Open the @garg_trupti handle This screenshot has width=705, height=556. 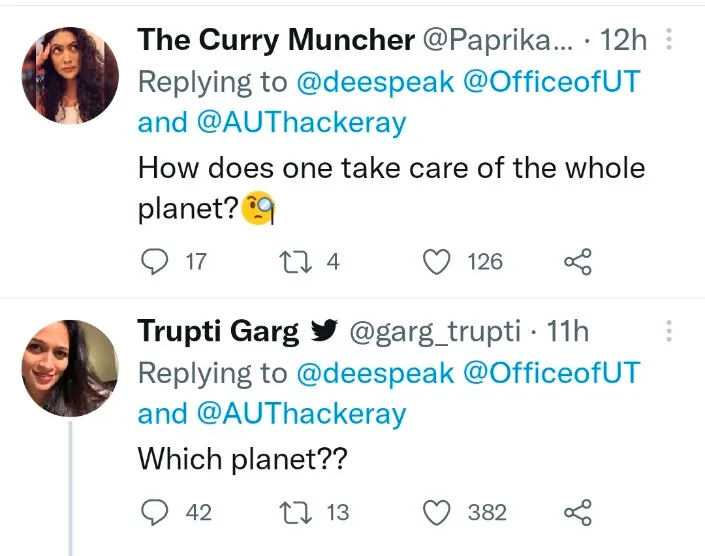click(x=435, y=332)
